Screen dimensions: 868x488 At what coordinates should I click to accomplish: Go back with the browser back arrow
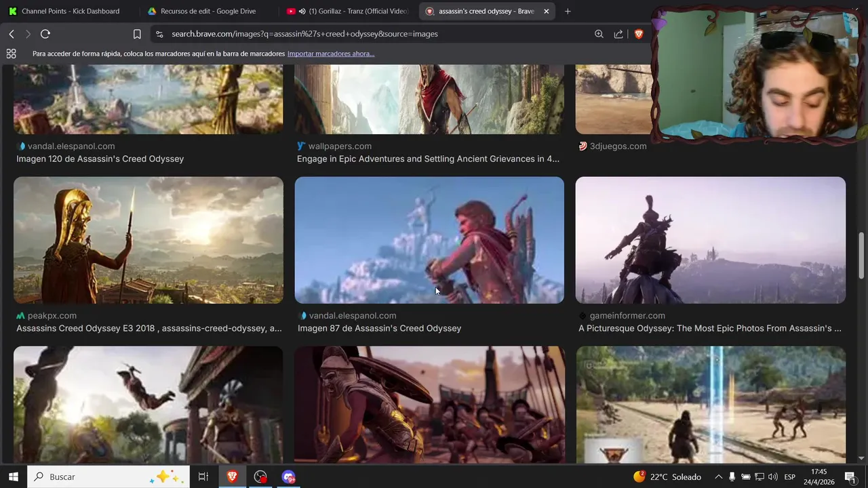12,34
